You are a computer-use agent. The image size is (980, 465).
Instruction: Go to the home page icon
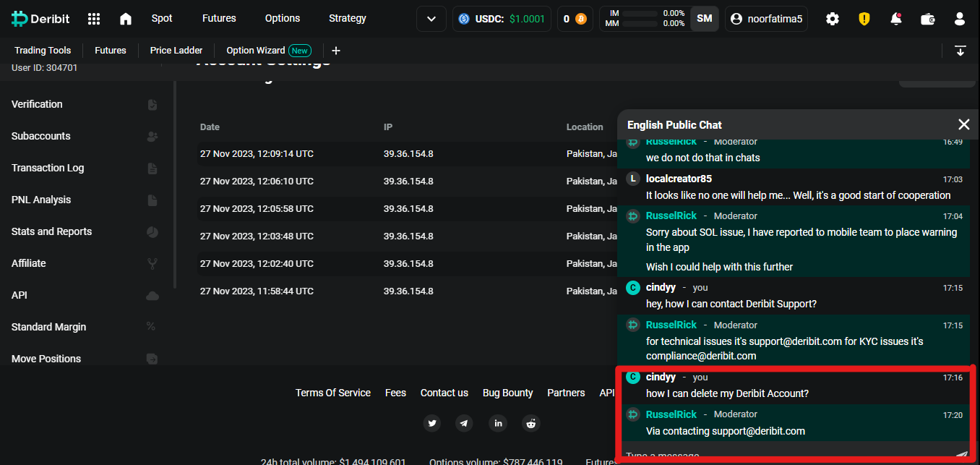pyautogui.click(x=126, y=19)
